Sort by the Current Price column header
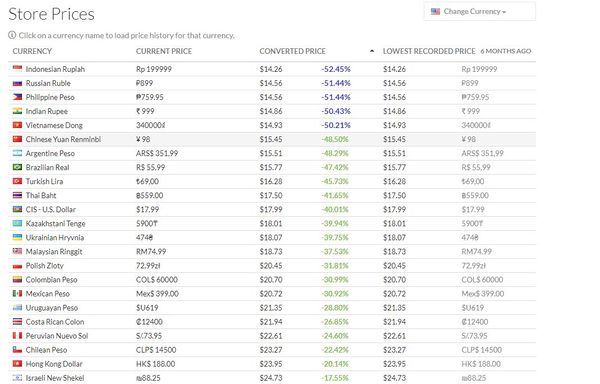 point(164,51)
